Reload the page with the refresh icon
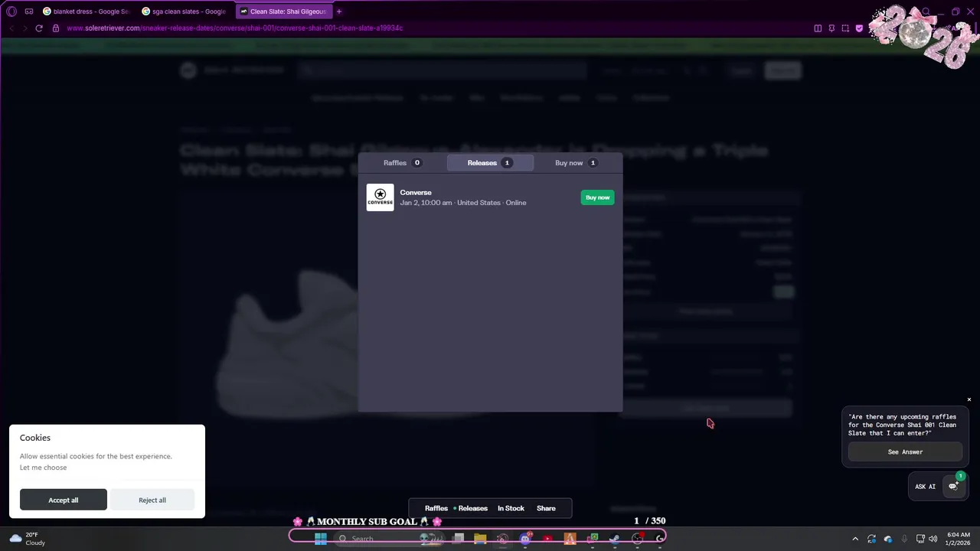 [39, 28]
